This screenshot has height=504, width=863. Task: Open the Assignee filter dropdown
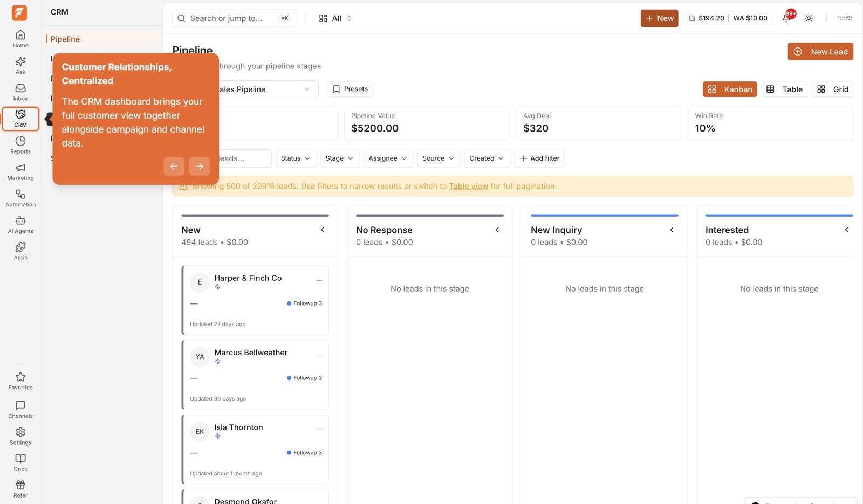[x=388, y=158]
